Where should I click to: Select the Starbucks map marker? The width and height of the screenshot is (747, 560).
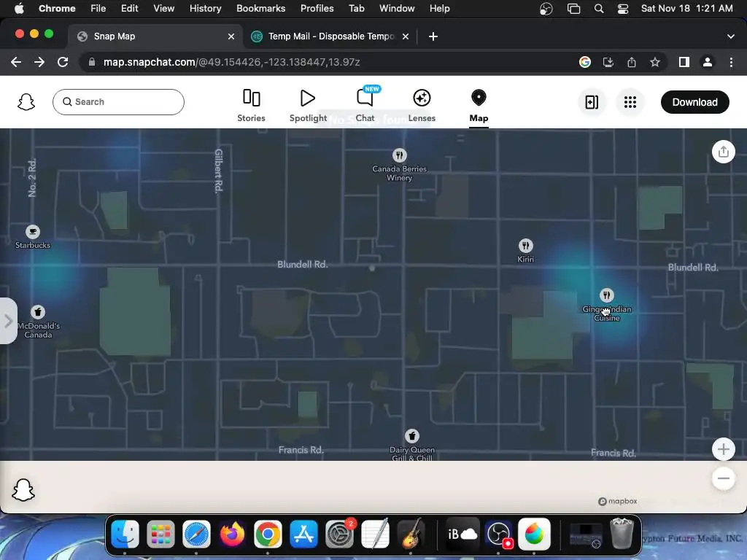[x=32, y=237]
